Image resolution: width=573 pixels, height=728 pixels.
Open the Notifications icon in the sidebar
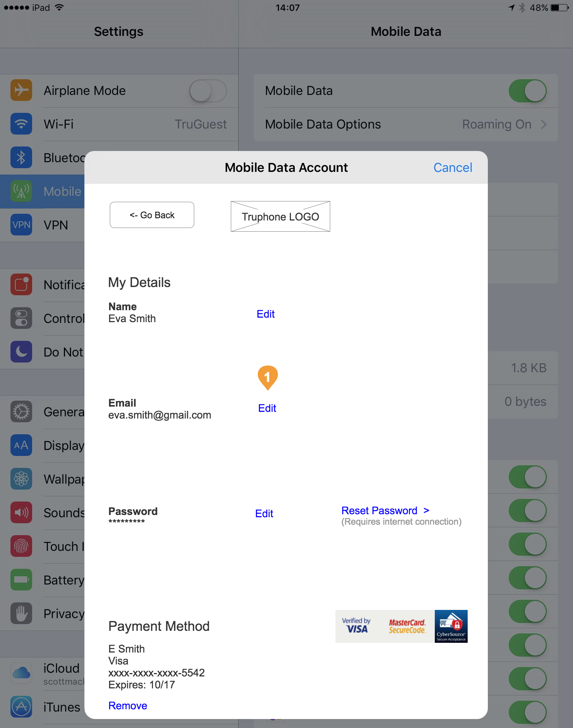click(21, 285)
